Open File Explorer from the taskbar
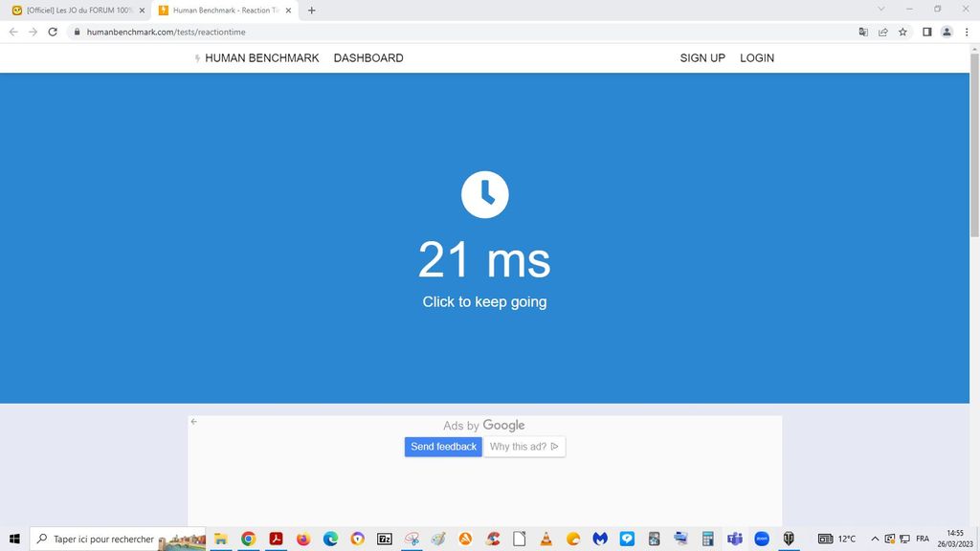 (x=221, y=539)
